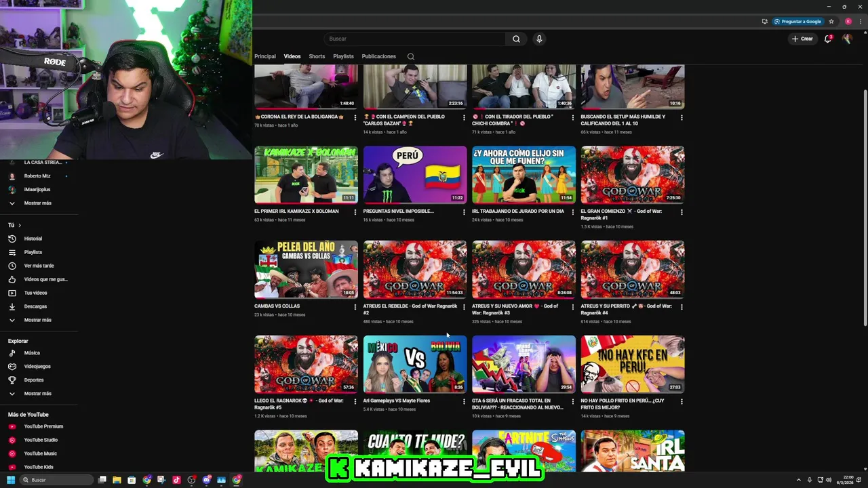868x488 pixels.
Task: Explore Videojuegos category
Action: click(37, 366)
